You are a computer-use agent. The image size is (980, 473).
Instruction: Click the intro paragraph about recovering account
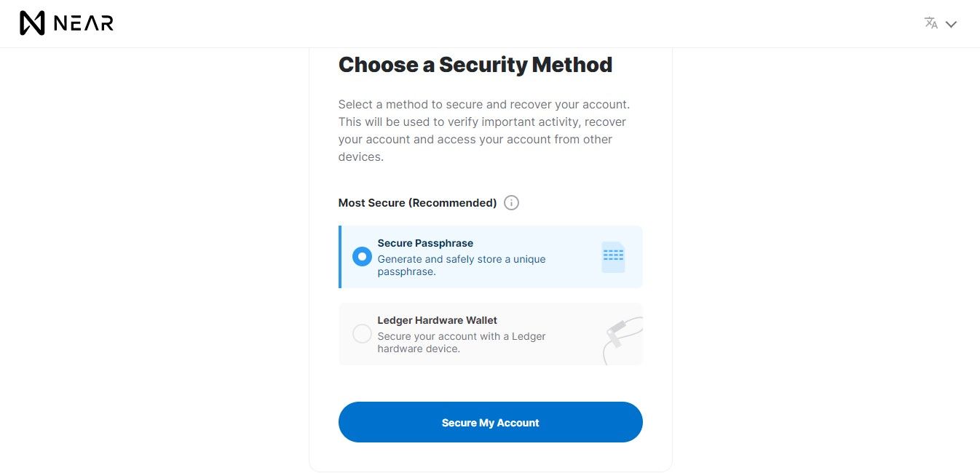coord(484,130)
